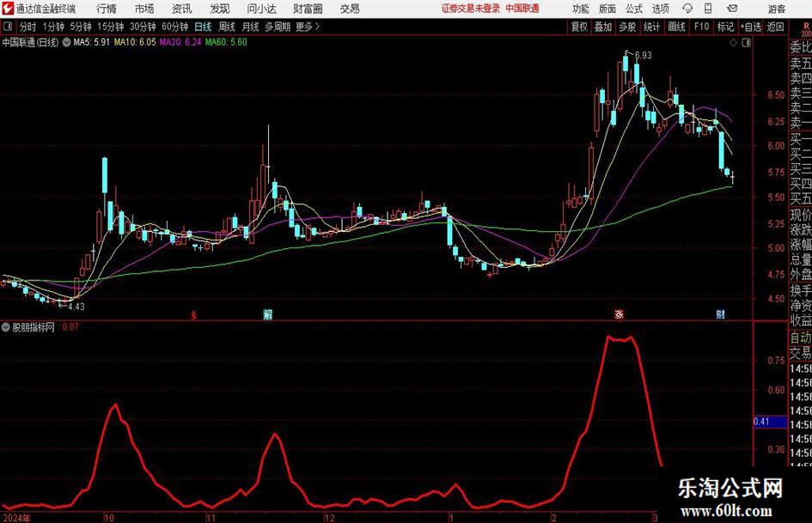812x523 pixels.
Task: Switch to 30分钟 period
Action: pos(143,27)
